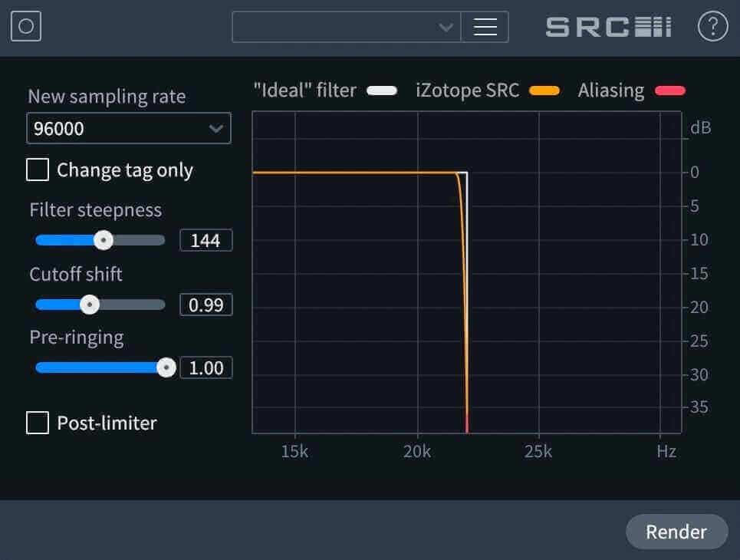
Task: Click the Aliasing red legend swatch
Action: 670,91
